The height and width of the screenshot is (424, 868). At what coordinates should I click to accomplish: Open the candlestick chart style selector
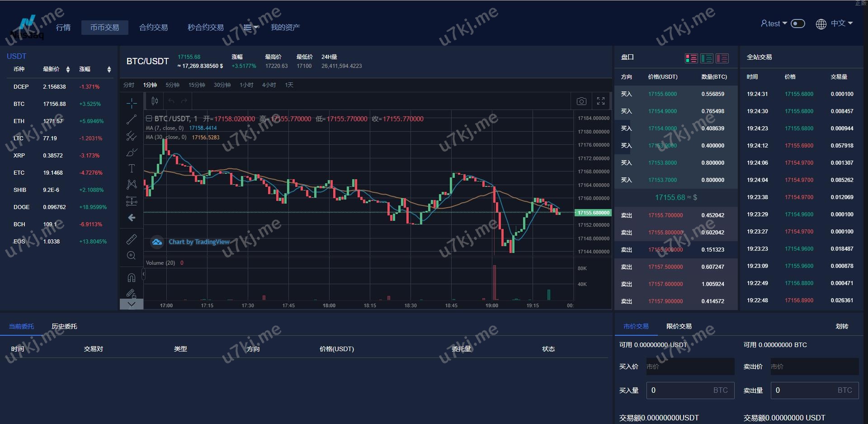point(155,101)
